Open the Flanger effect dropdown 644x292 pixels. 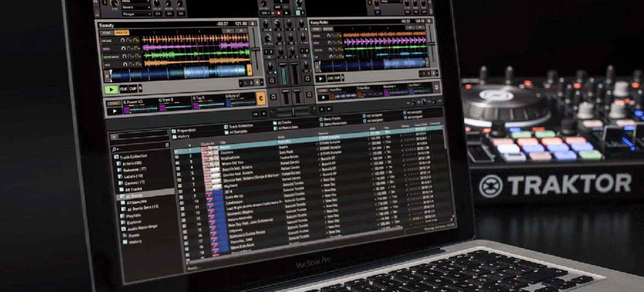(137, 13)
